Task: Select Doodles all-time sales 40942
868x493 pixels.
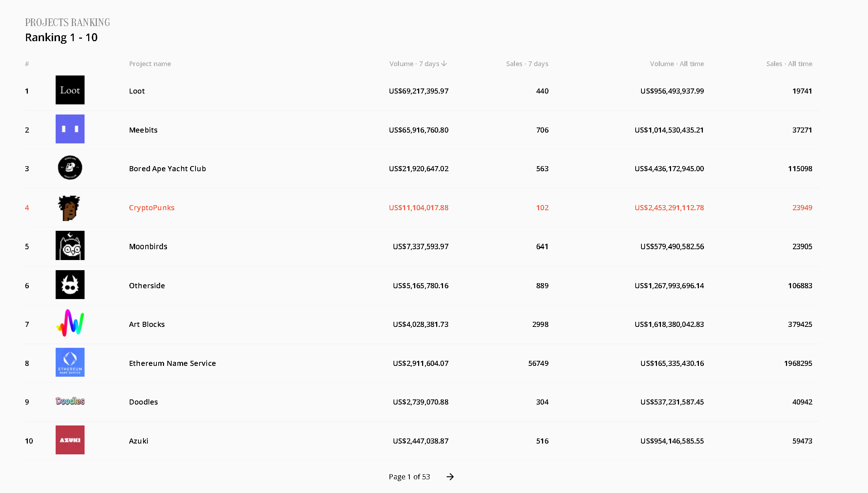Action: 802,402
